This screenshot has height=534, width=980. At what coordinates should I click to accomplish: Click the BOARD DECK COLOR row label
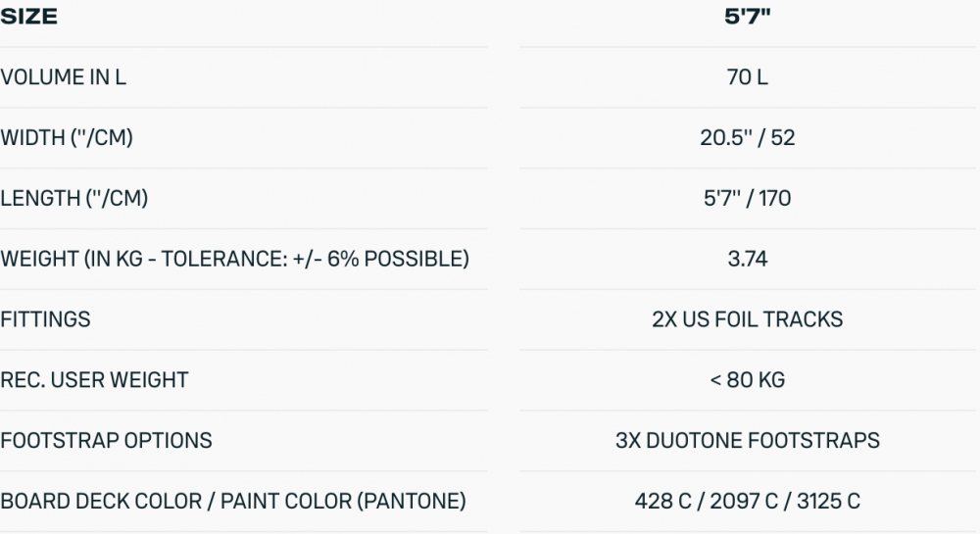coord(233,502)
